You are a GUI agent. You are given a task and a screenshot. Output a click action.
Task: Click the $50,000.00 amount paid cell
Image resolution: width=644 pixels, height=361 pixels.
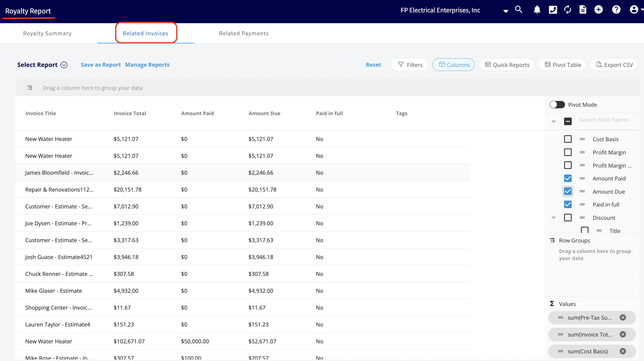[195, 341]
